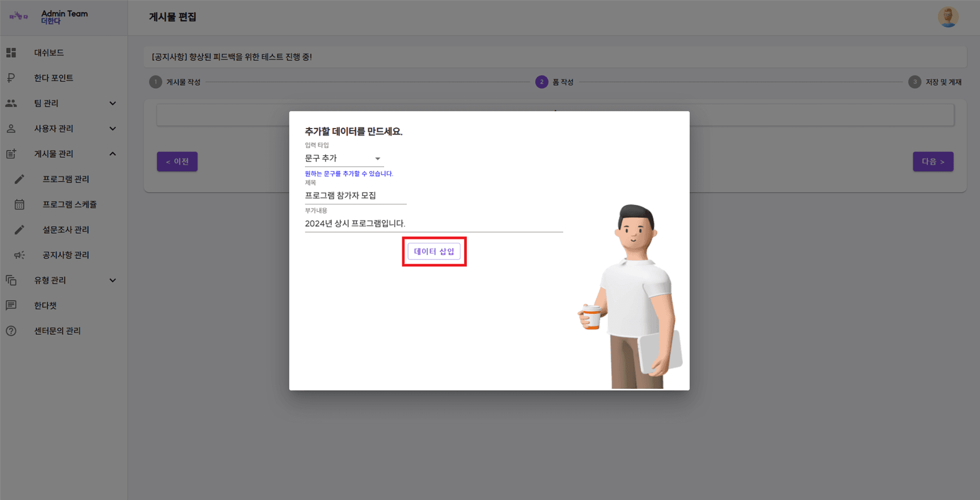
Task: Click the 게시물 편집 page heading
Action: coord(173,17)
